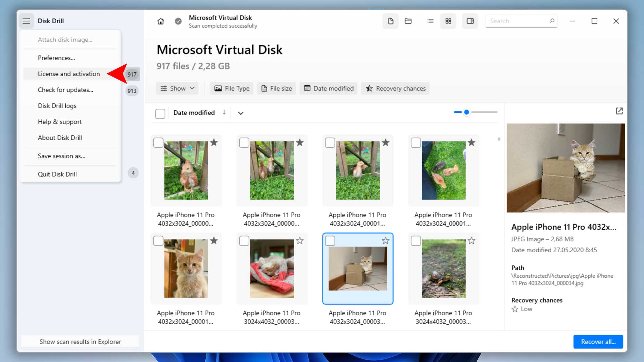644x362 pixels.
Task: Star the orange kitten portrait photo
Action: tap(214, 241)
